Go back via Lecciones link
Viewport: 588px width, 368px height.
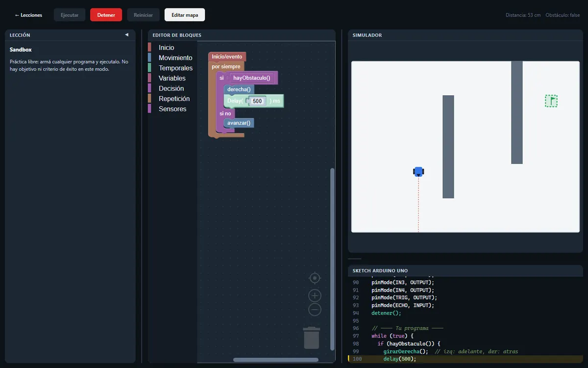tap(28, 15)
